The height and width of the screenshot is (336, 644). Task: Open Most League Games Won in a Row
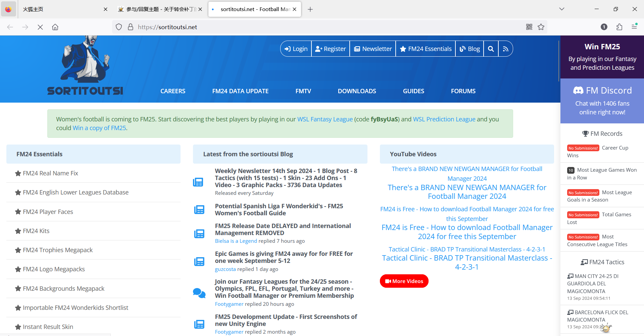click(602, 174)
